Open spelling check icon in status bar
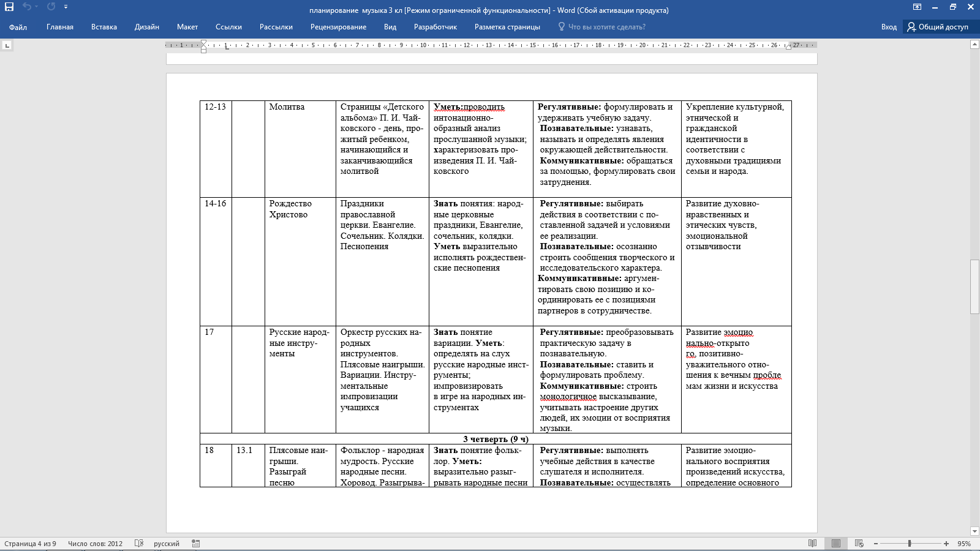Screen dimensions: 980x551 (x=139, y=543)
